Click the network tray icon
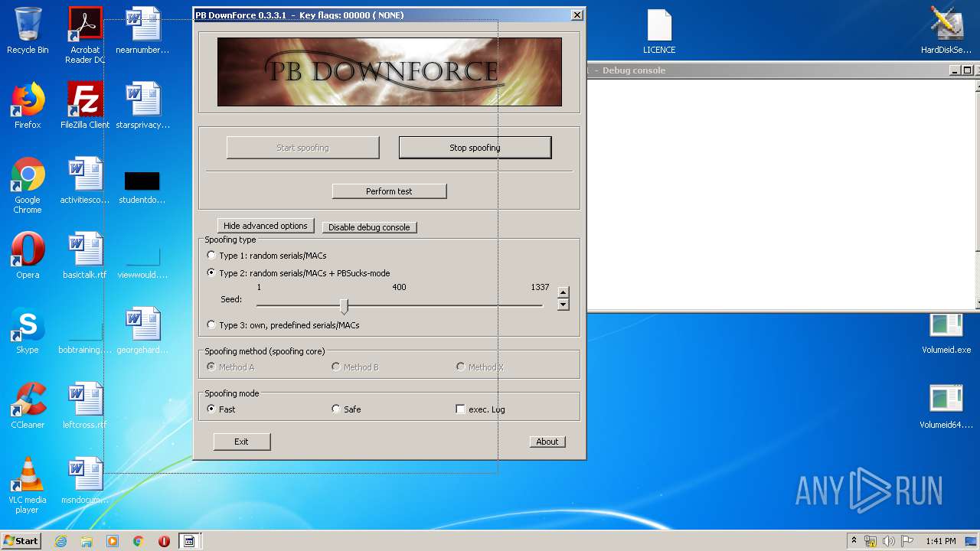This screenshot has height=551, width=980. tap(871, 541)
